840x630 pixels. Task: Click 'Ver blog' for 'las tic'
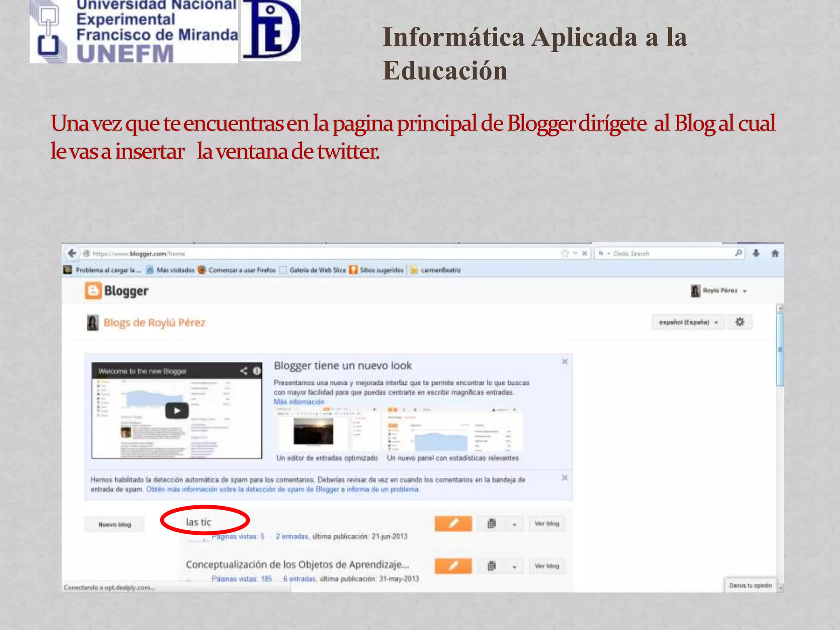click(547, 524)
